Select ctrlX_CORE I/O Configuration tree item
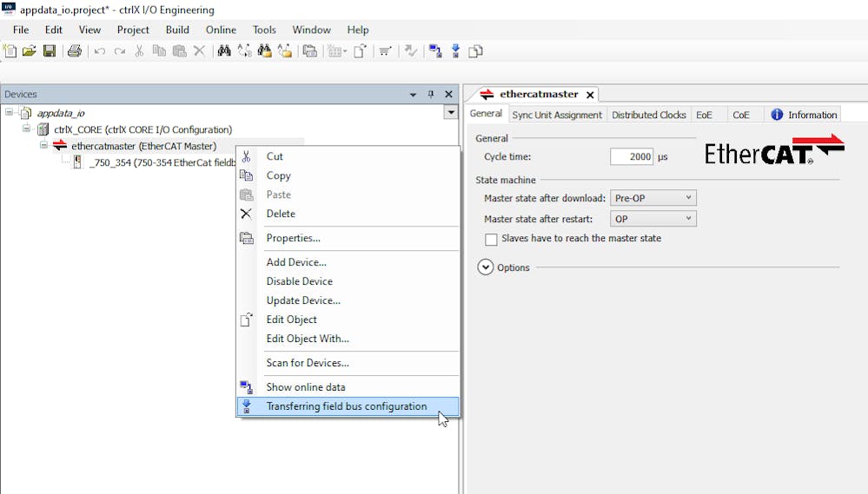The image size is (868, 494). click(142, 129)
